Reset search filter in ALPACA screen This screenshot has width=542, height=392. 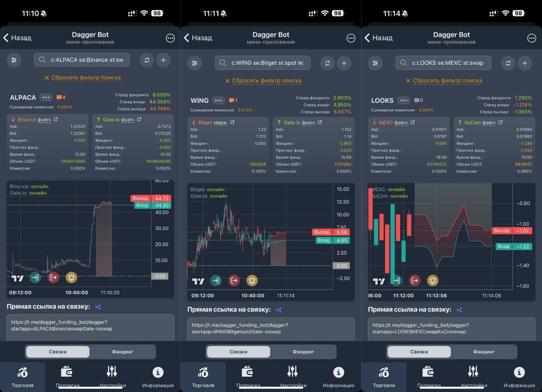click(83, 78)
